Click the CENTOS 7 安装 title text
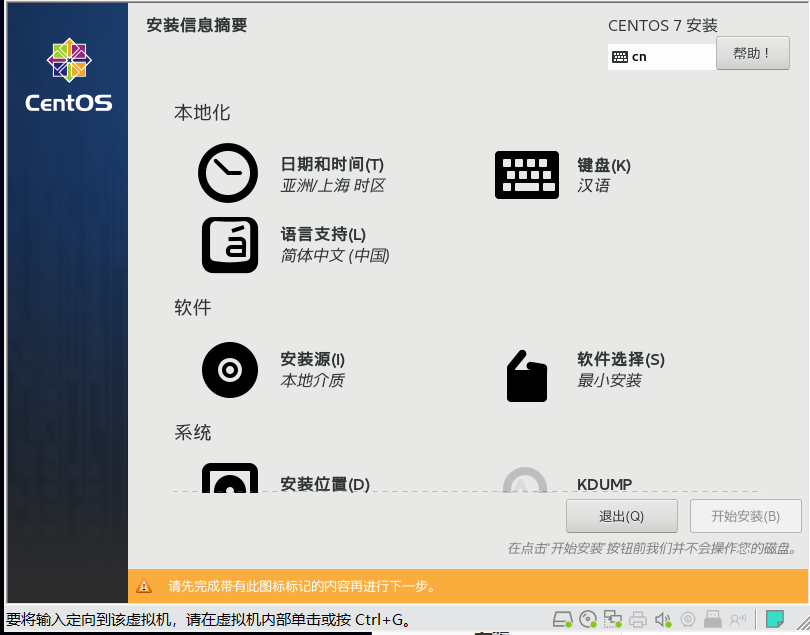Viewport: 810px width, 635px height. (x=663, y=25)
